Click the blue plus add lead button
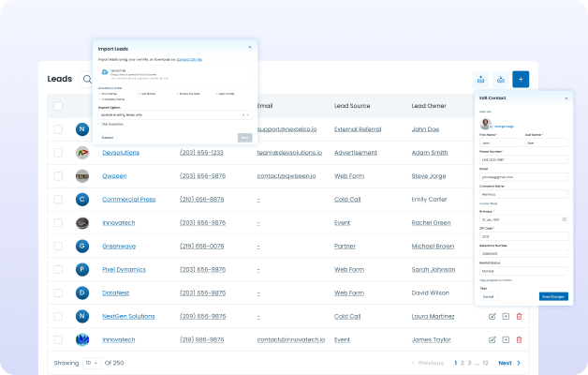Screen dimensions: 588x375 coord(521,80)
